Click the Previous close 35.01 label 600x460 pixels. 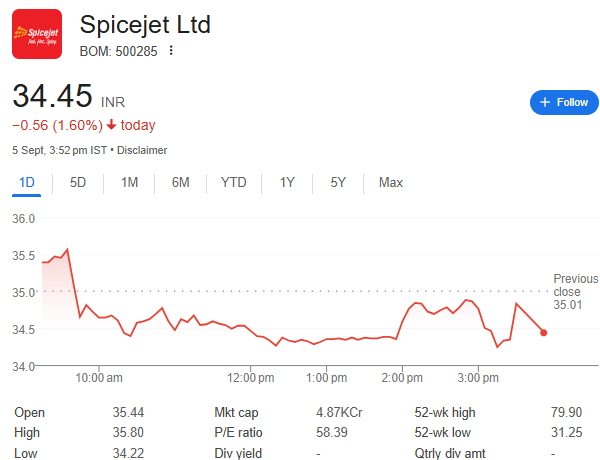tap(575, 292)
